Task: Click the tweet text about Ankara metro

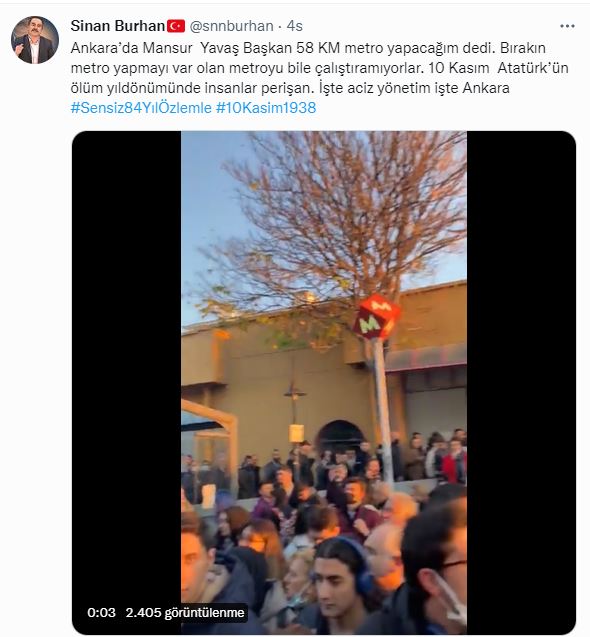Action: pyautogui.click(x=319, y=68)
